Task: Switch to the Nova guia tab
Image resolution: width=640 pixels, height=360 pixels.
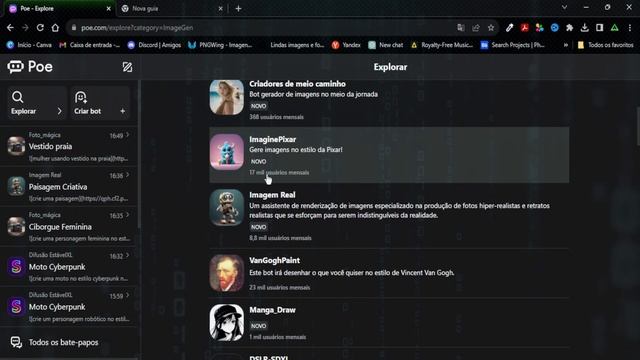Action: (x=171, y=9)
